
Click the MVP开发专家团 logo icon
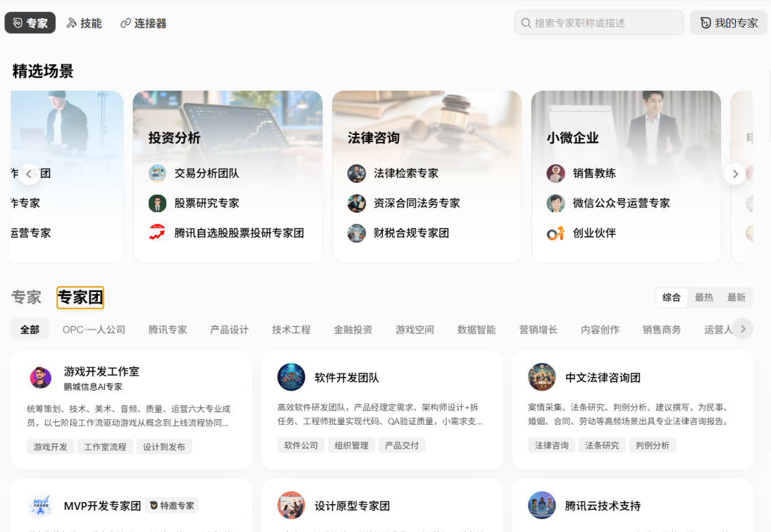(41, 505)
